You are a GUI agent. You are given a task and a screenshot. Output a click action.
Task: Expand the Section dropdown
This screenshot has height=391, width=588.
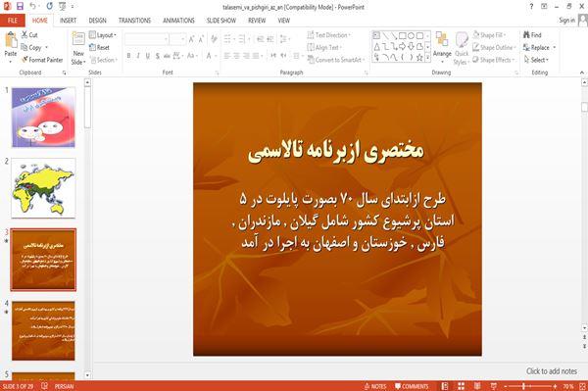[x=104, y=60]
